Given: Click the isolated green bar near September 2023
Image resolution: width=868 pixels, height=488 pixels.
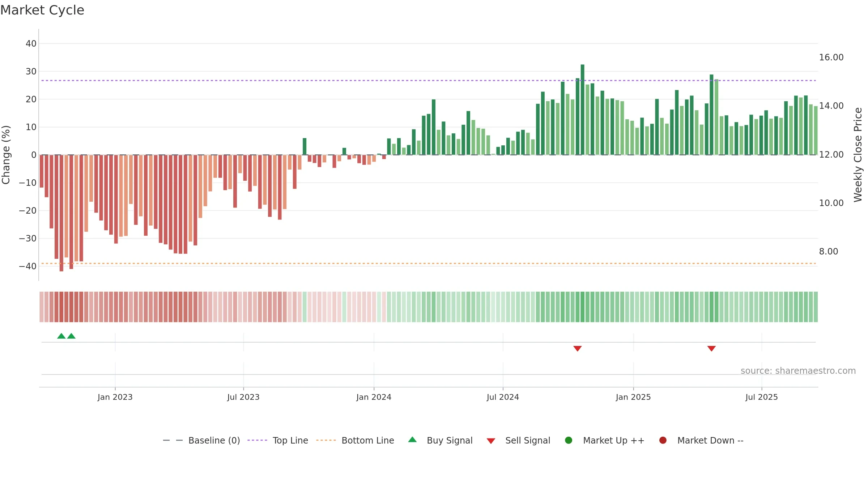Looking at the screenshot, I should 305,146.
